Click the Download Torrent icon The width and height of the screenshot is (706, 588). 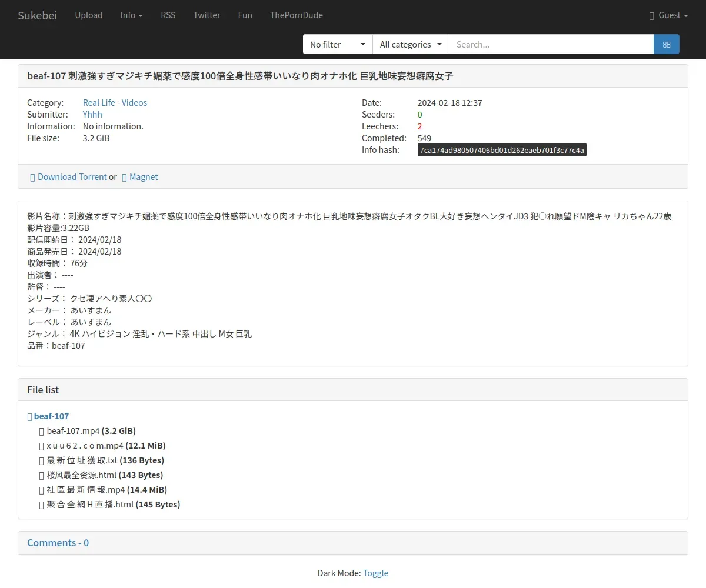33,177
